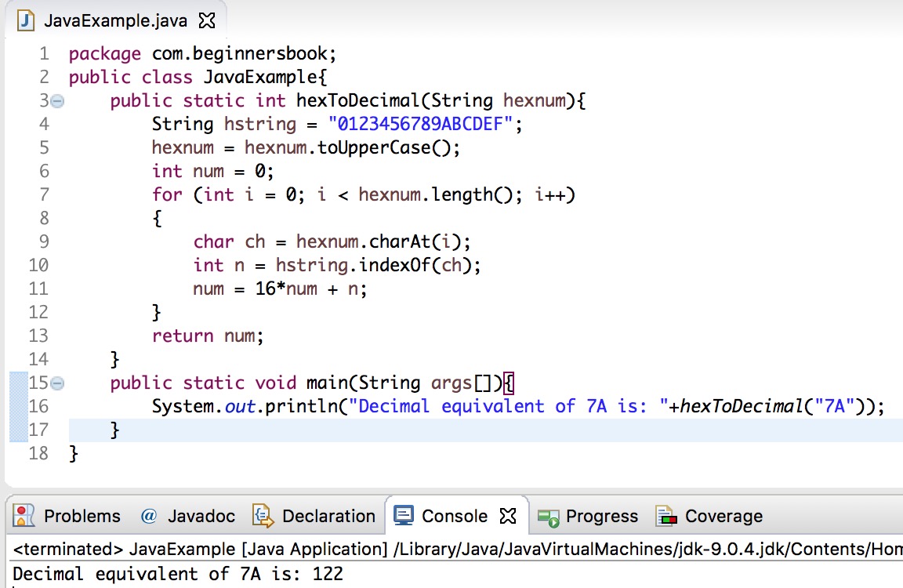Select the JavaExample.java editor tab
903x588 pixels.
click(x=116, y=20)
